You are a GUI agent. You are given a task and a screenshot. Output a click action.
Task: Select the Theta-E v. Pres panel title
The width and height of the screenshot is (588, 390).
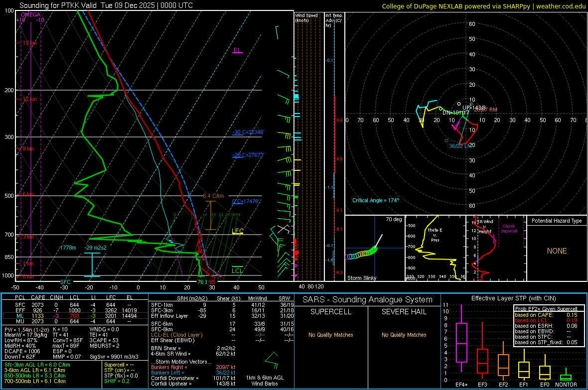tap(435, 235)
